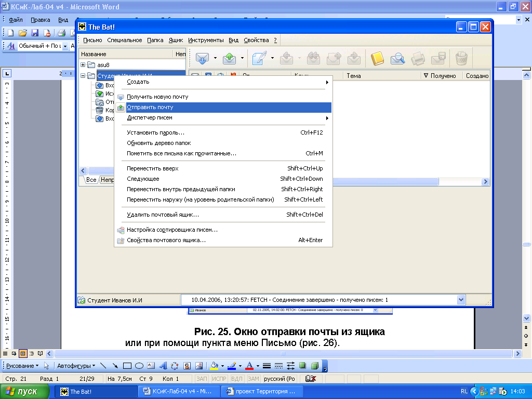Screen dimensions: 532x399
Task: Select the Line drawing tool
Action: click(x=103, y=366)
